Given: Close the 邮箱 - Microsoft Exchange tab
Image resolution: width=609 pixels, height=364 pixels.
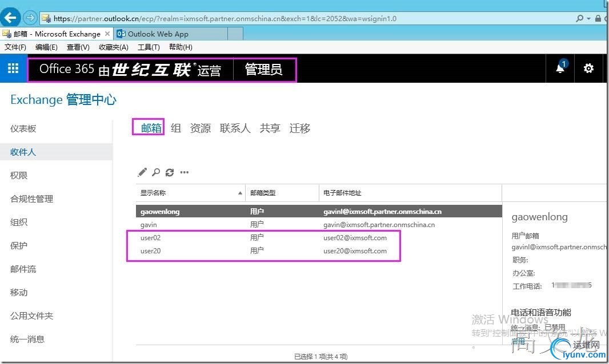Looking at the screenshot, I should [107, 34].
